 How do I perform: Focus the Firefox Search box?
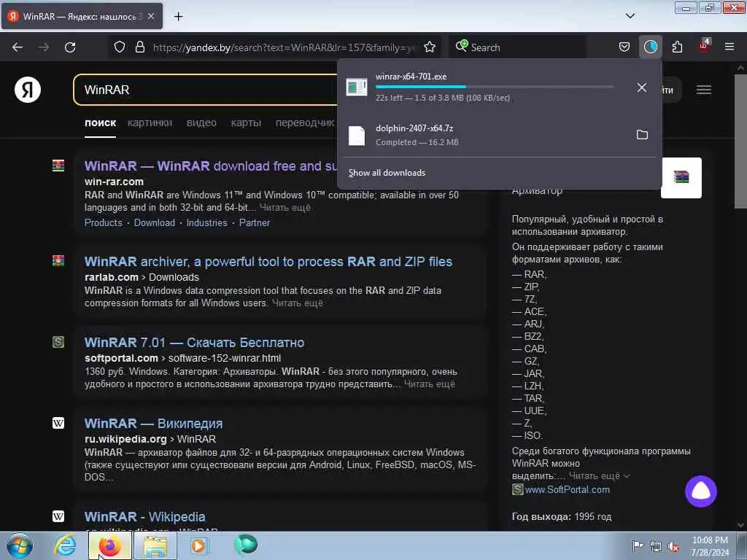point(519,47)
